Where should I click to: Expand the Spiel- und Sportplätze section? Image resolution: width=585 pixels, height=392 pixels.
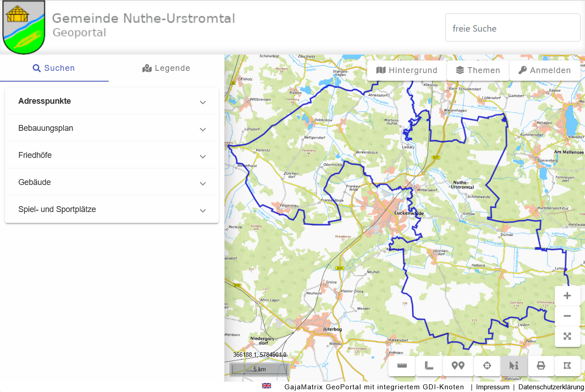(112, 210)
